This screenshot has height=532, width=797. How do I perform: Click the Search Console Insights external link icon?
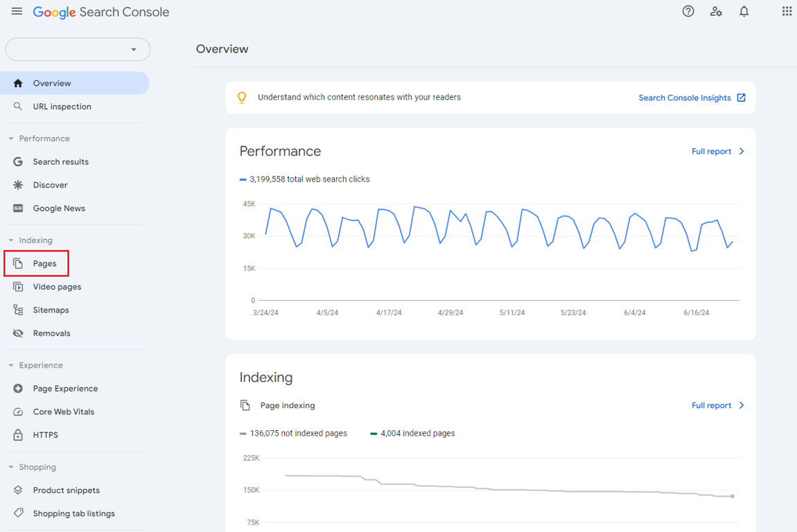(741, 98)
